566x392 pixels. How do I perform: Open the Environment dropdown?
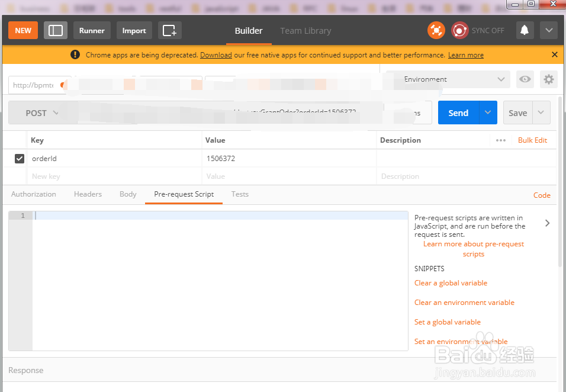tap(448, 79)
